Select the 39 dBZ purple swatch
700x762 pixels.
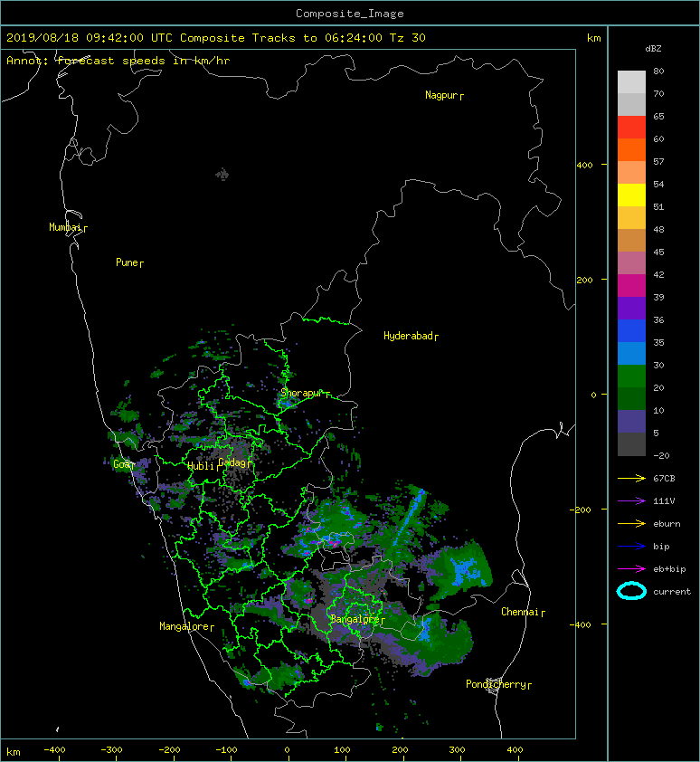[x=631, y=308]
